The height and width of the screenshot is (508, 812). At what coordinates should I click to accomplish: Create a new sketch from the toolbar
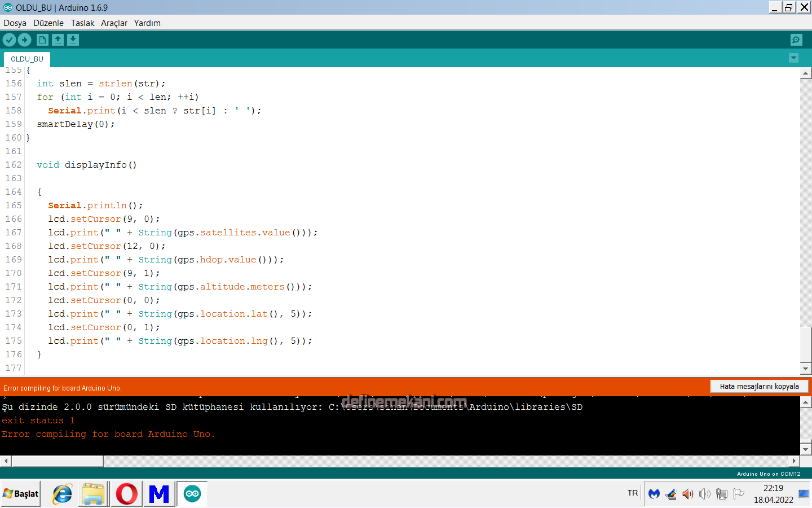pyautogui.click(x=42, y=40)
